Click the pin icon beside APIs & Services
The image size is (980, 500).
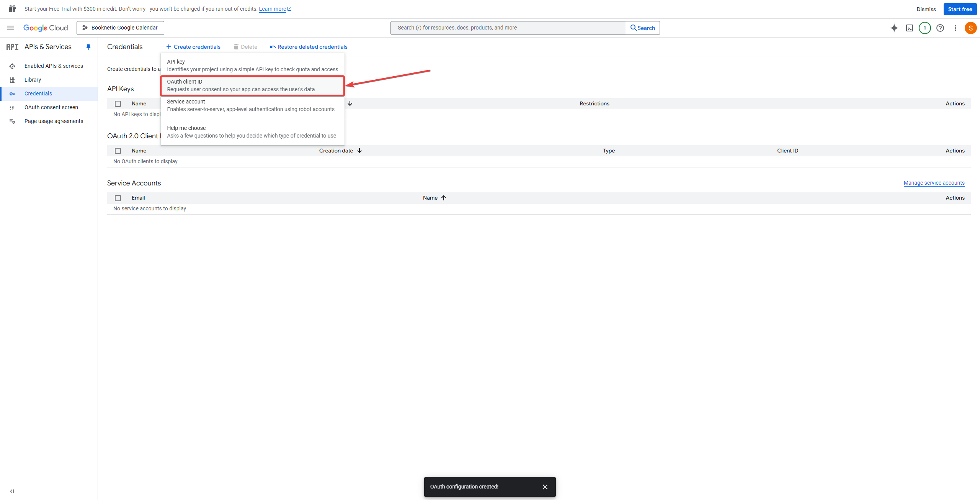pyautogui.click(x=88, y=47)
